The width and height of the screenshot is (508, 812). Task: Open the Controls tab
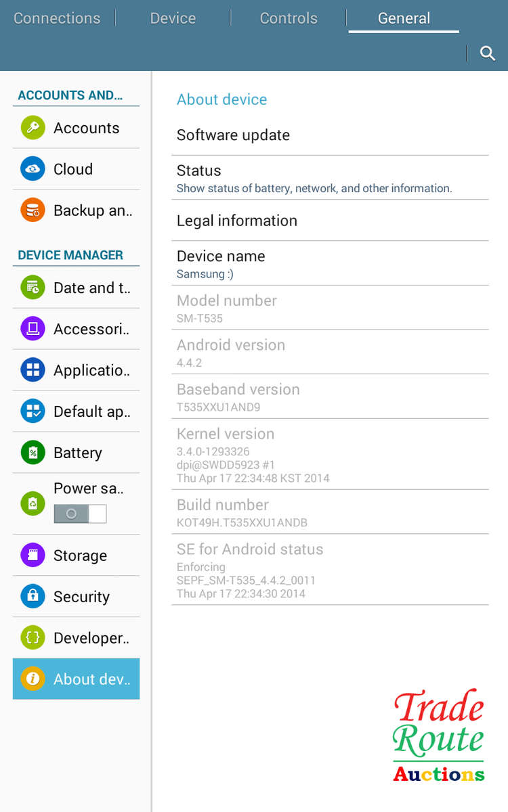pos(288,18)
